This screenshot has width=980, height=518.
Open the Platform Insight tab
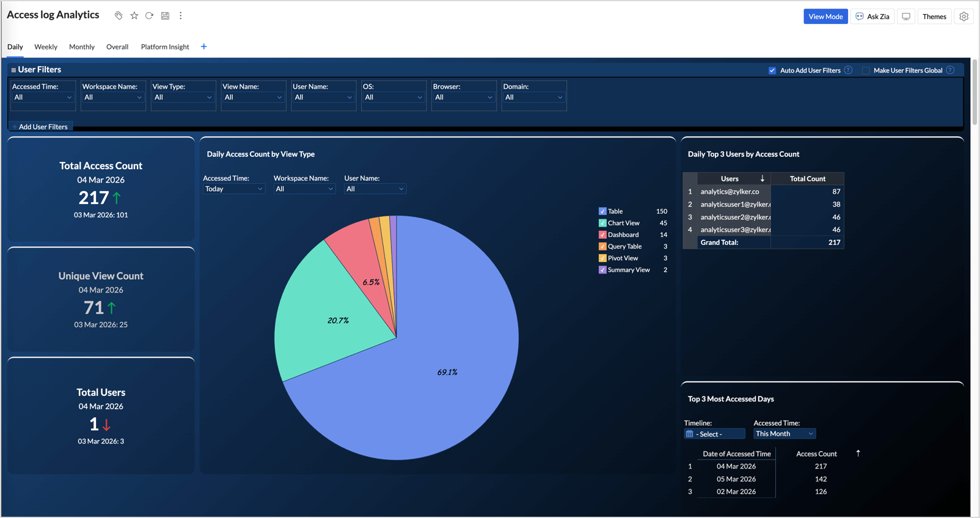pyautogui.click(x=165, y=46)
